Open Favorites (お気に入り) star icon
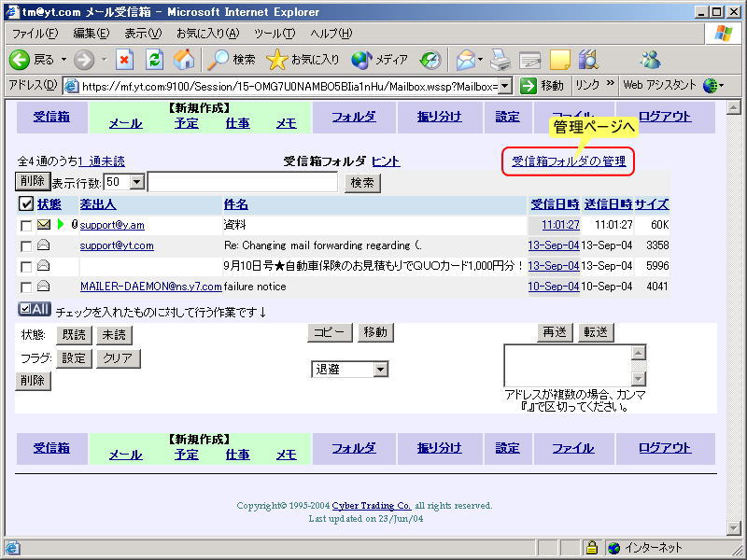 coord(277,60)
